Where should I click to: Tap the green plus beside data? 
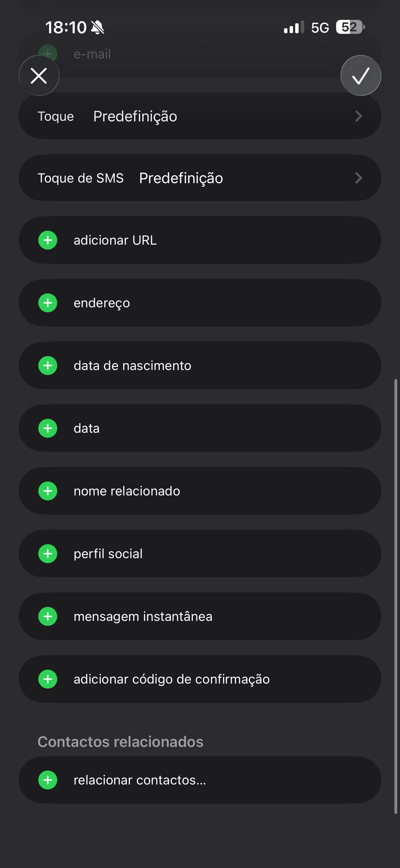(48, 428)
